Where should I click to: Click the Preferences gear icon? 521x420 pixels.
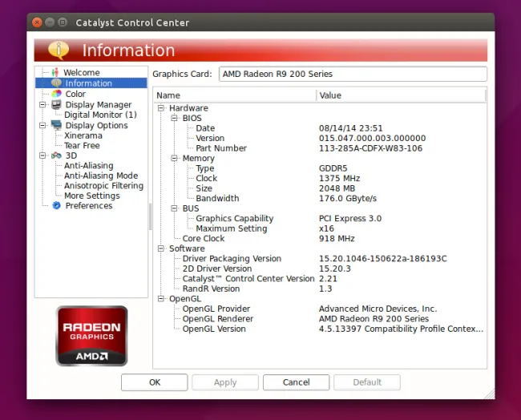[x=56, y=206]
